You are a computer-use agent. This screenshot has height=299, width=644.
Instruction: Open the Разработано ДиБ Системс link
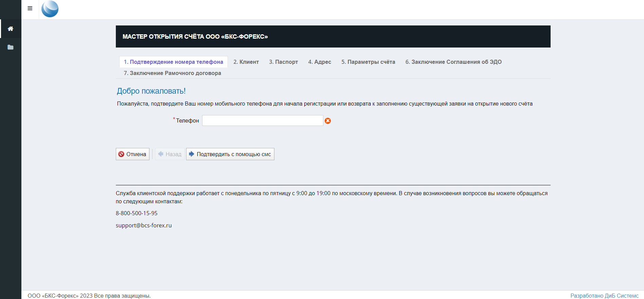coord(604,296)
